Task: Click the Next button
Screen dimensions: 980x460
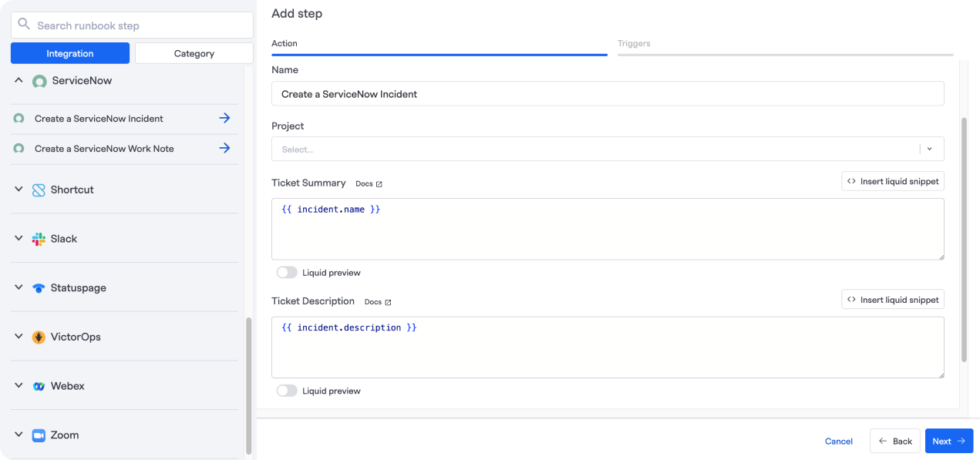Action: coord(948,441)
